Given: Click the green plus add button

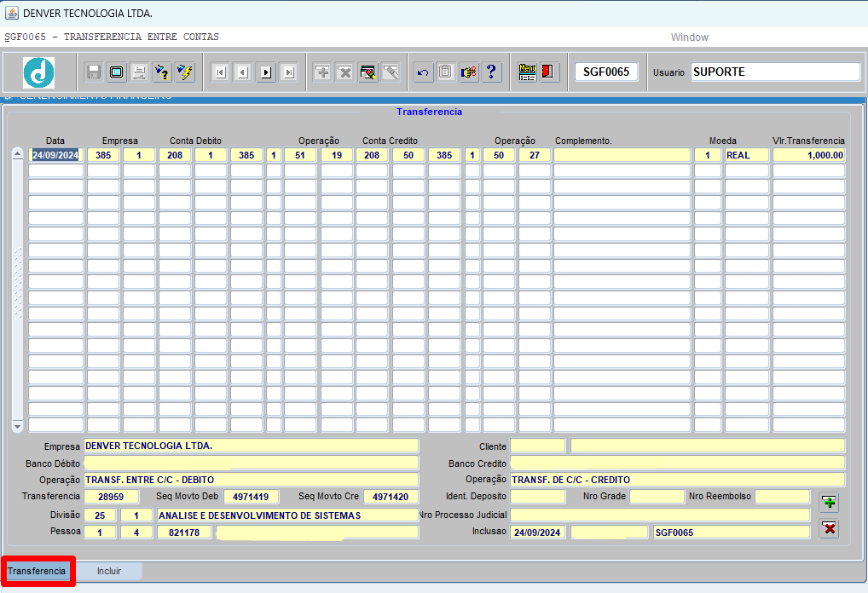Looking at the screenshot, I should 830,503.
